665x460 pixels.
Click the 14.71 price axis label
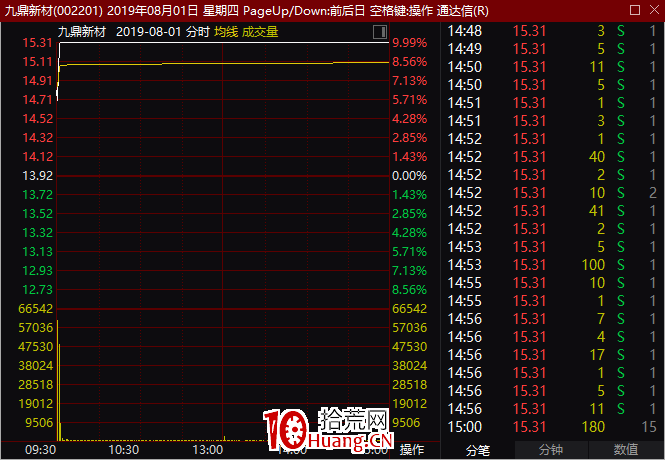point(37,100)
